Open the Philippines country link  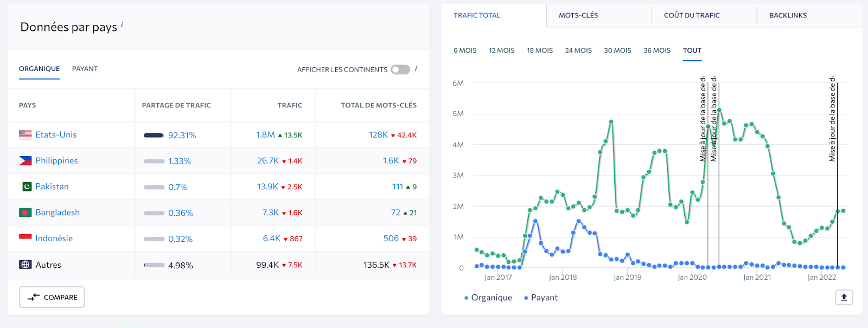point(56,160)
